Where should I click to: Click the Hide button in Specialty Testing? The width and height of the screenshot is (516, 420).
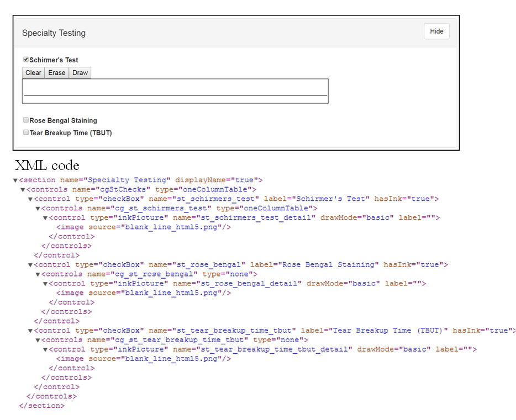[436, 31]
